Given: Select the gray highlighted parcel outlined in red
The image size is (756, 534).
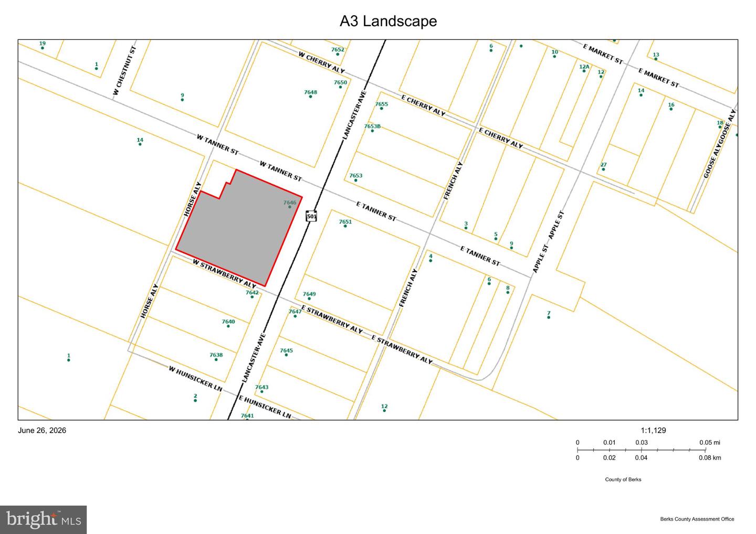Looking at the screenshot, I should click(x=239, y=228).
